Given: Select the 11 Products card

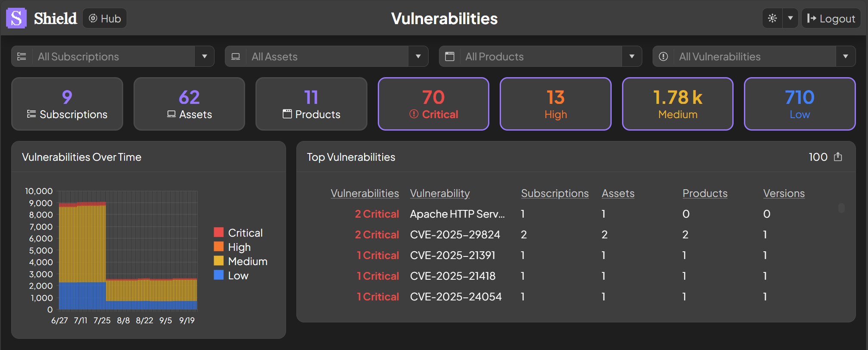Looking at the screenshot, I should click(x=311, y=104).
